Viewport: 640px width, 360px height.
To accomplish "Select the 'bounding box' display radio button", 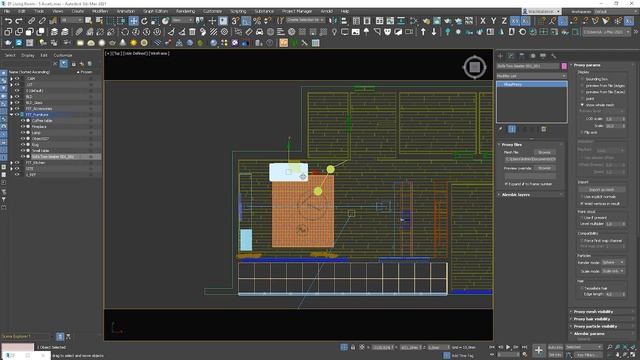I will (583, 79).
